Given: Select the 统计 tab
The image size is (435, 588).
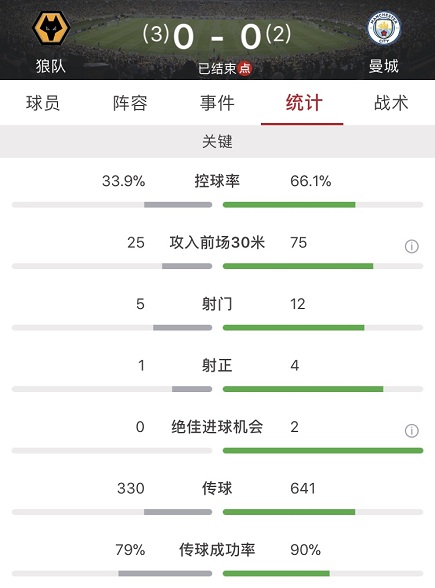Looking at the screenshot, I should coord(304,103).
